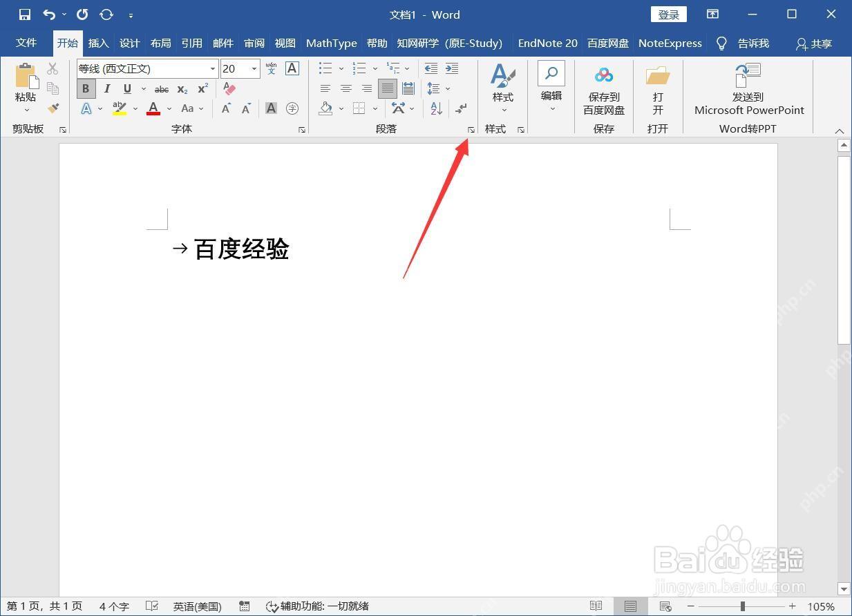Image resolution: width=852 pixels, height=616 pixels.
Task: Open the font name dropdown
Action: coord(212,69)
